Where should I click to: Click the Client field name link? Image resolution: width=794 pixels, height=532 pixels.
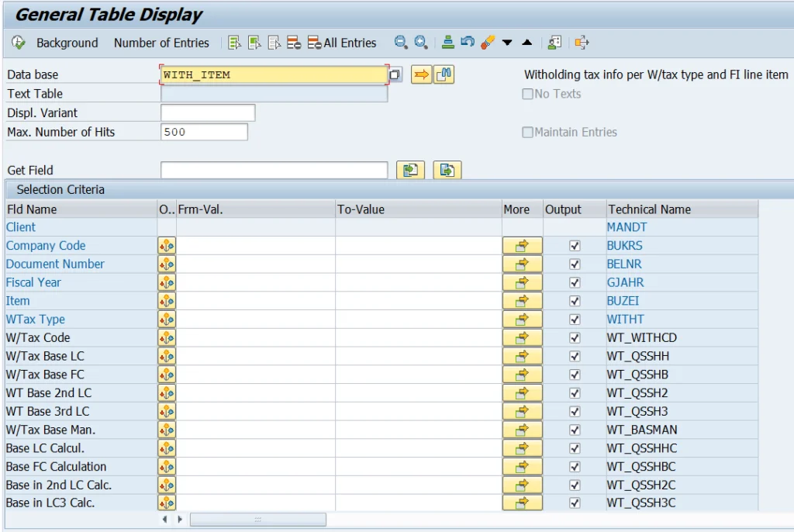pyautogui.click(x=21, y=227)
